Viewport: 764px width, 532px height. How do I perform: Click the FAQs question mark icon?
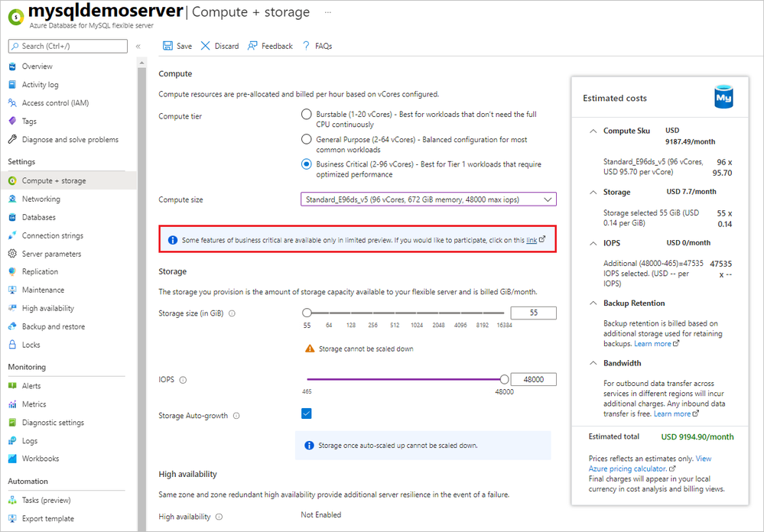click(x=306, y=46)
